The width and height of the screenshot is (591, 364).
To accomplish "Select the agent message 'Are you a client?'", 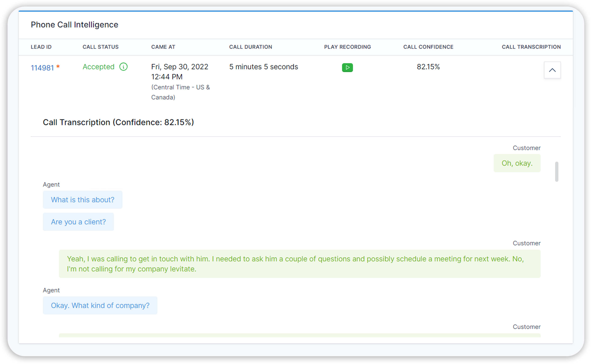I will 78,222.
